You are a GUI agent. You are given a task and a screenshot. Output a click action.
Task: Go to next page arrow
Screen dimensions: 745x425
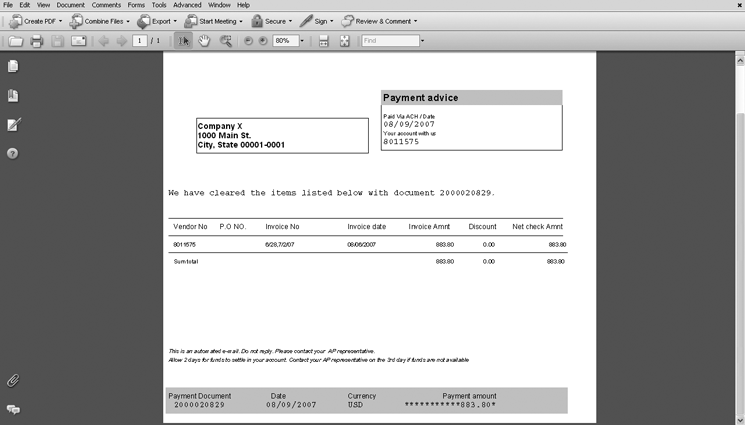tap(122, 41)
